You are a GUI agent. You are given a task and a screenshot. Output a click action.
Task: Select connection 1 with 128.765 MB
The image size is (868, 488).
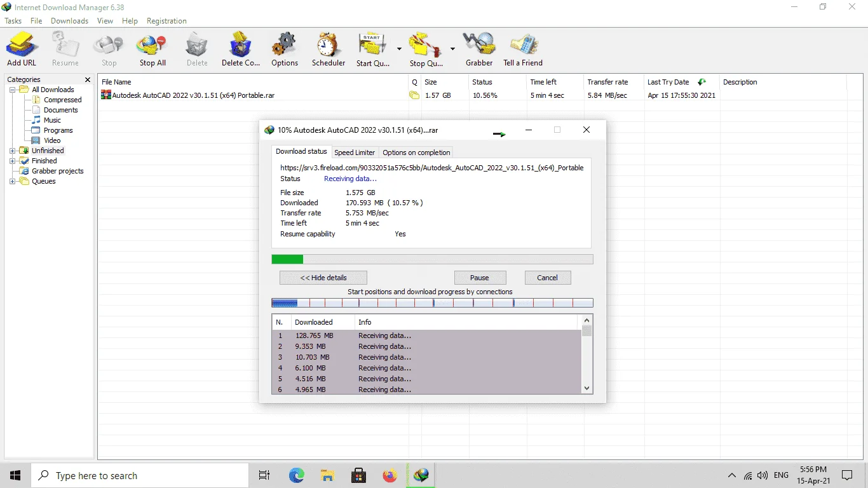[x=426, y=335]
